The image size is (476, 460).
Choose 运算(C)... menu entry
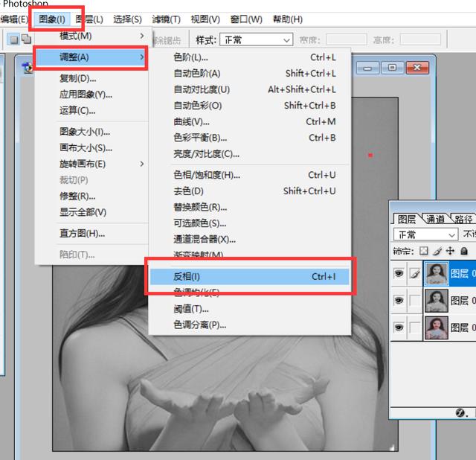pyautogui.click(x=91, y=110)
